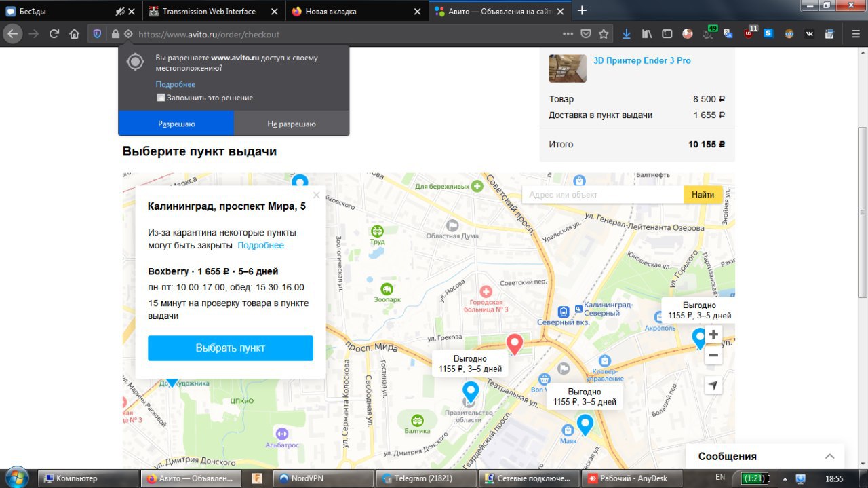Open Подробнее link about quarantine

tap(260, 245)
